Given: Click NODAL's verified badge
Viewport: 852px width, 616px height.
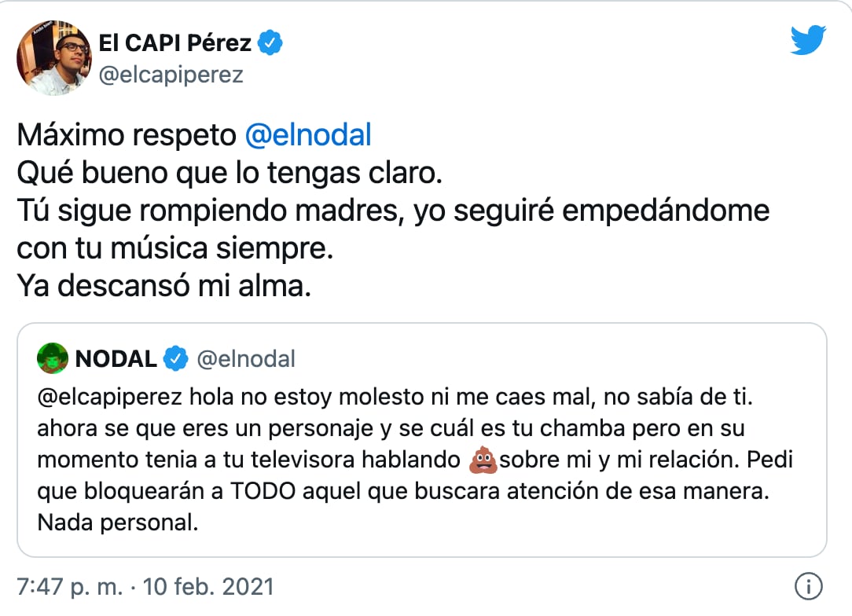Looking at the screenshot, I should (175, 359).
